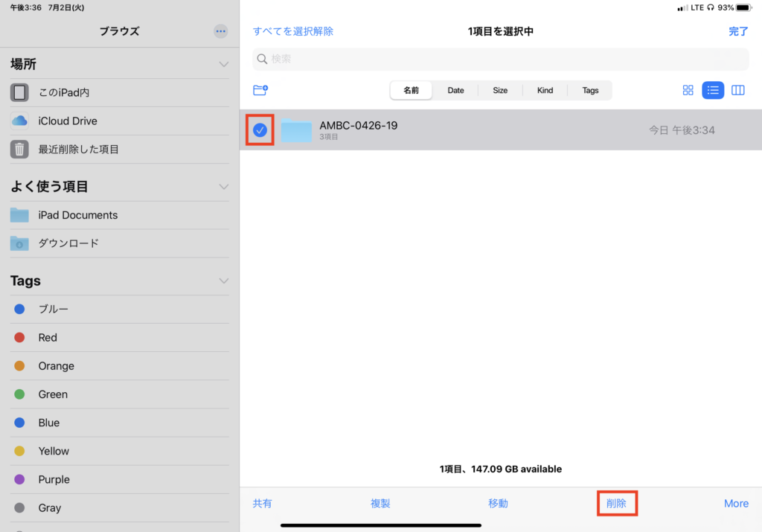The height and width of the screenshot is (532, 762).
Task: Filter by the Purple tag
Action: (120, 479)
